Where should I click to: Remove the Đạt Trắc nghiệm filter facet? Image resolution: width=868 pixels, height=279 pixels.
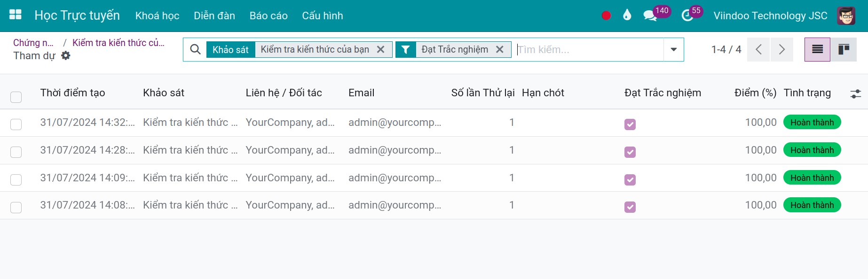500,49
